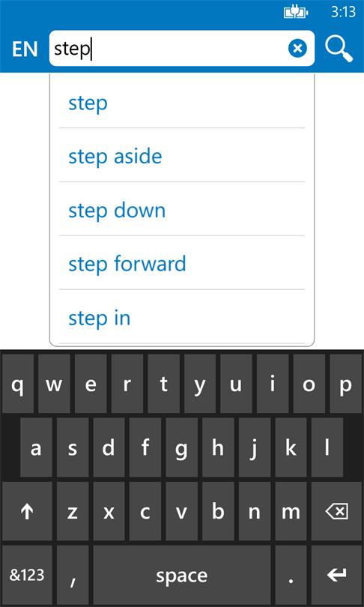Open the EN language selector

pyautogui.click(x=25, y=49)
